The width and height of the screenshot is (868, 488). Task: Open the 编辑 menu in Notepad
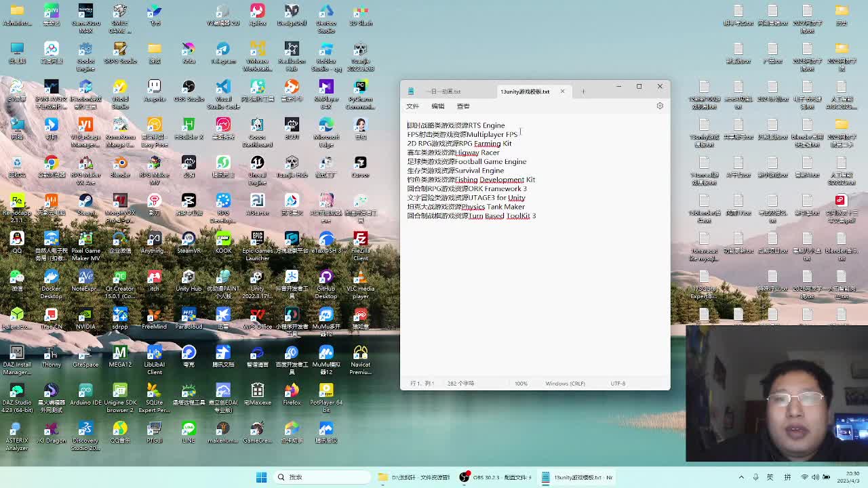437,106
